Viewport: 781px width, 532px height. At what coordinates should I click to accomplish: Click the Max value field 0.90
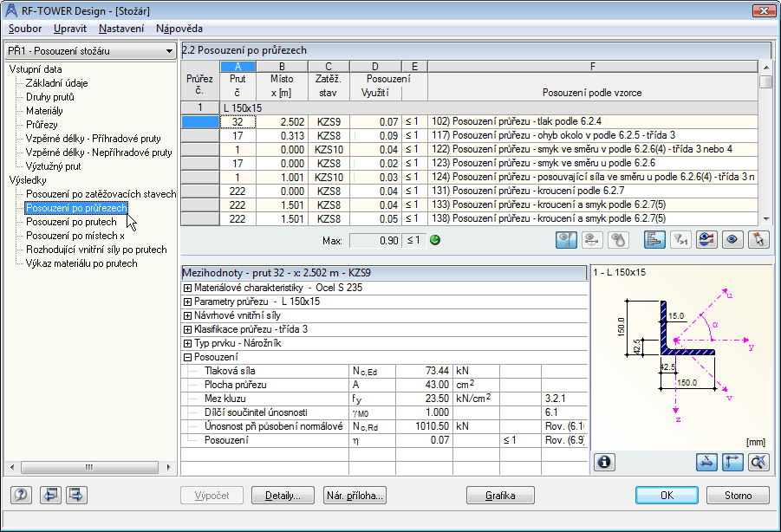tap(375, 241)
